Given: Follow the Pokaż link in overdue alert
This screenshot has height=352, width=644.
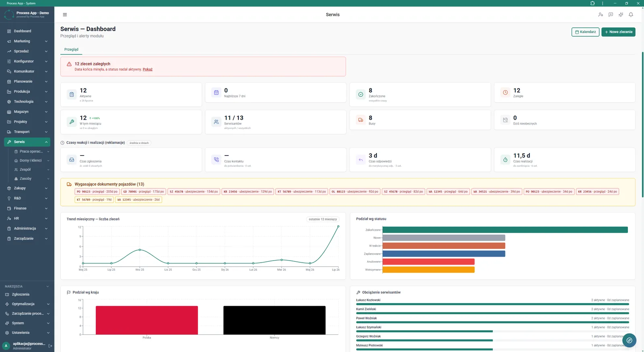Looking at the screenshot, I should (148, 69).
